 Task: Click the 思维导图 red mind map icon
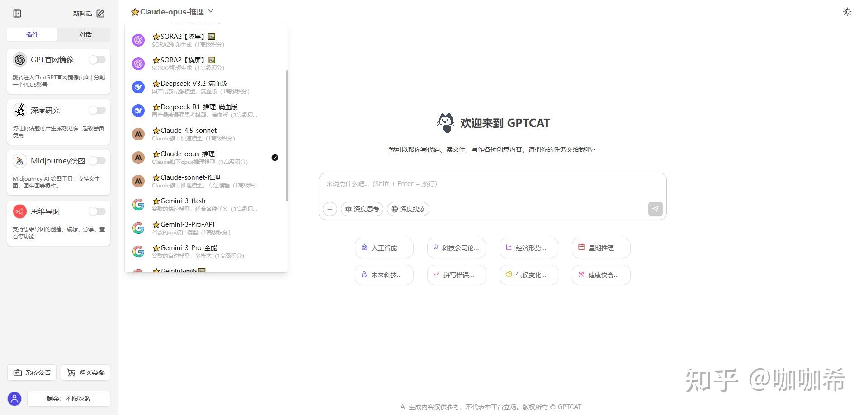(20, 211)
